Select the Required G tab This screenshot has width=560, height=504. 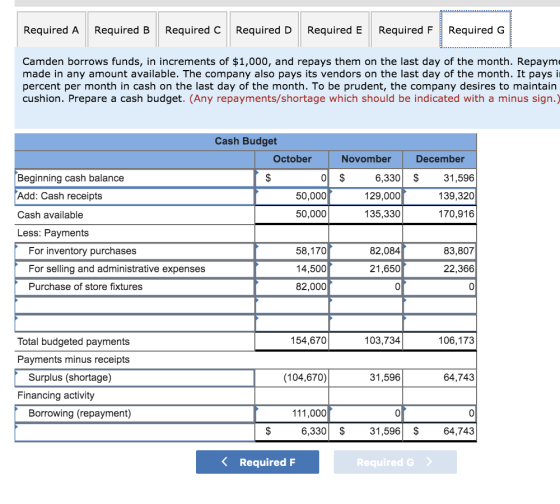coord(476,30)
